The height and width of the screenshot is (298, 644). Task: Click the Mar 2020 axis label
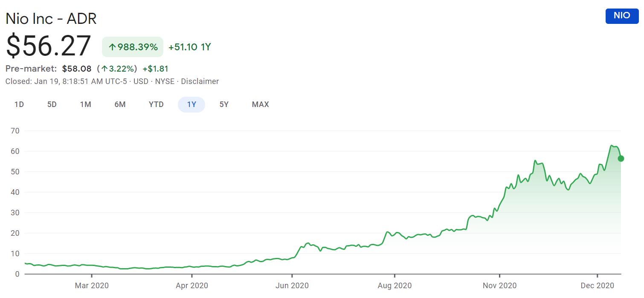[x=92, y=285]
